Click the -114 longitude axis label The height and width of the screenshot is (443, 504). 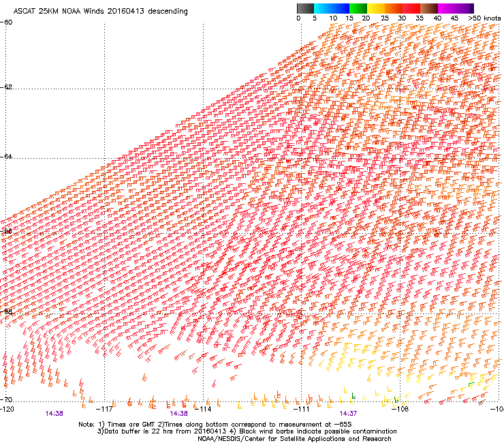[x=203, y=409]
